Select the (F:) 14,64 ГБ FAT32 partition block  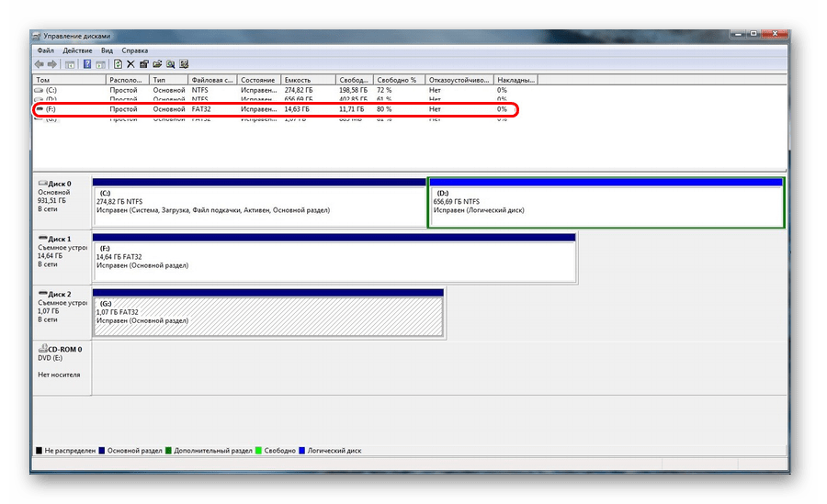point(334,258)
